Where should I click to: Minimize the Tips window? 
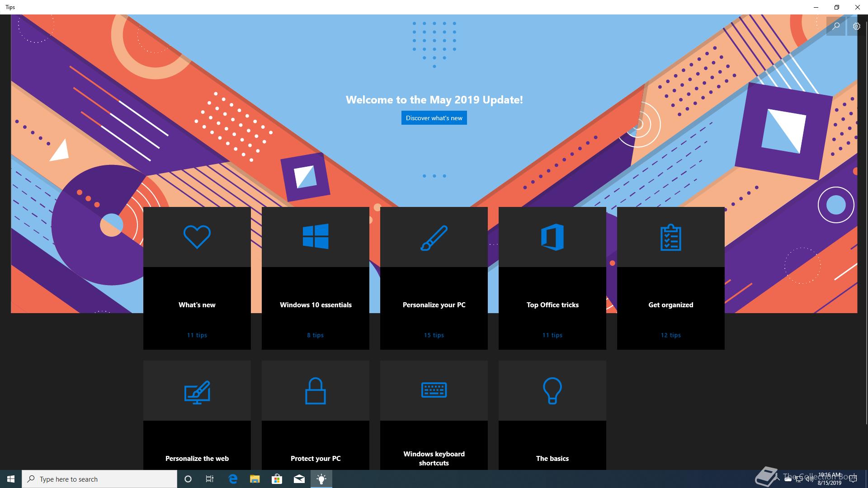(x=816, y=7)
